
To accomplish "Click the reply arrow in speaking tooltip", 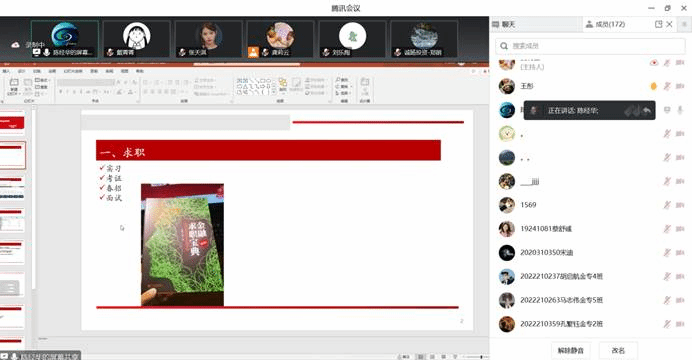I will click(x=647, y=111).
